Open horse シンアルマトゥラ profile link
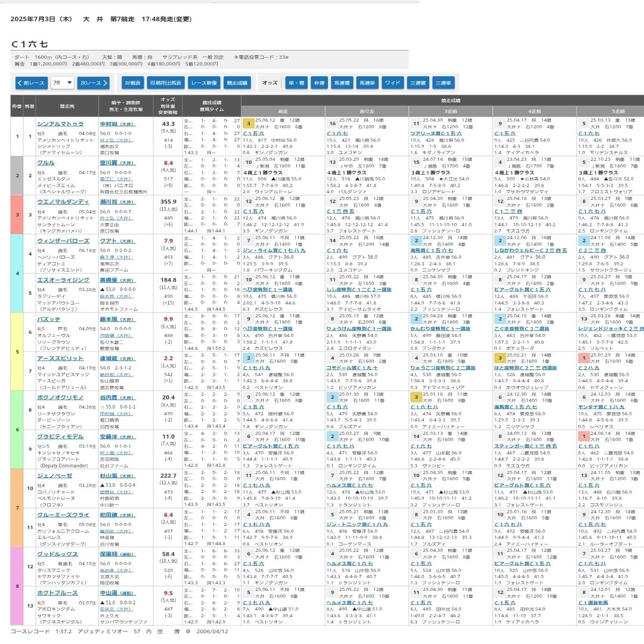The height and width of the screenshot is (644, 644). pos(60,123)
